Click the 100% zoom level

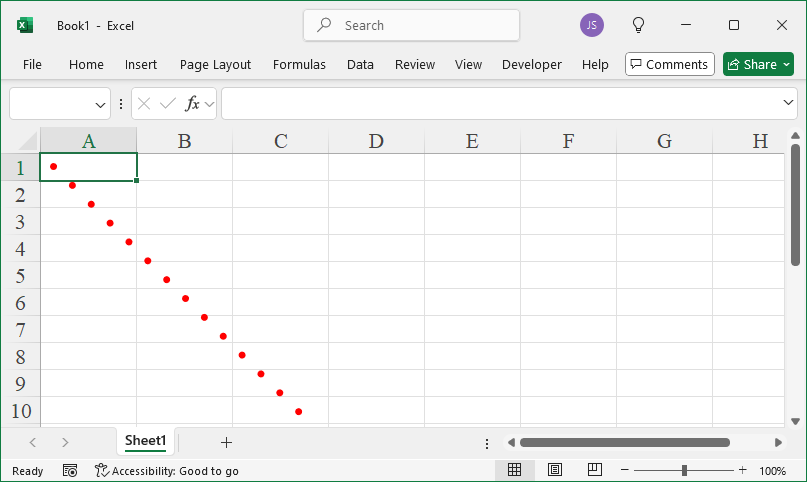[772, 471]
